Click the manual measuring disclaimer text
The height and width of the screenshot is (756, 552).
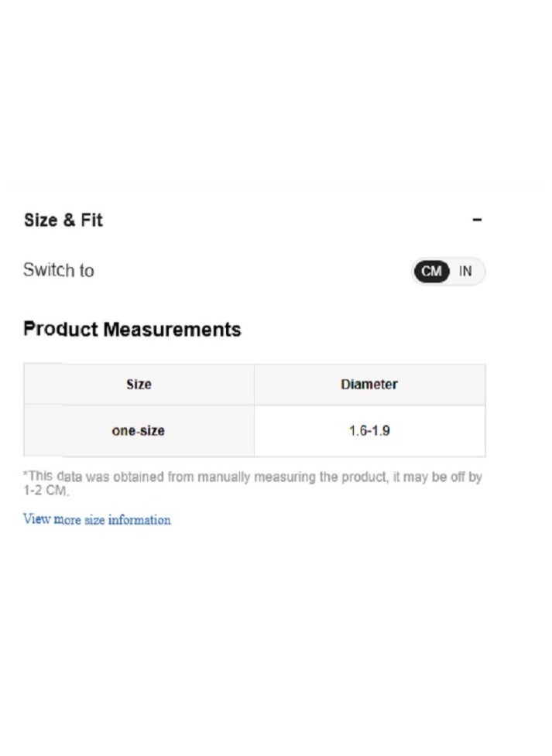coord(252,484)
